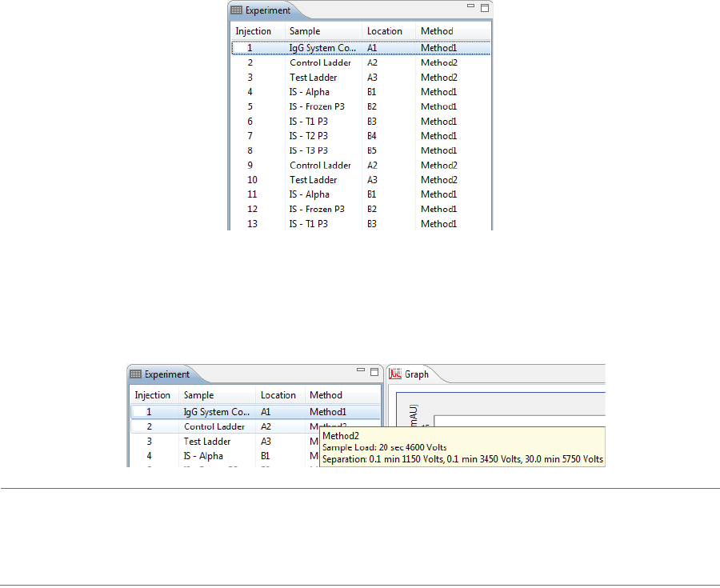Image resolution: width=720 pixels, height=588 pixels.
Task: Maximize the standalone Experiment panel with 13 injections
Action: [485, 8]
